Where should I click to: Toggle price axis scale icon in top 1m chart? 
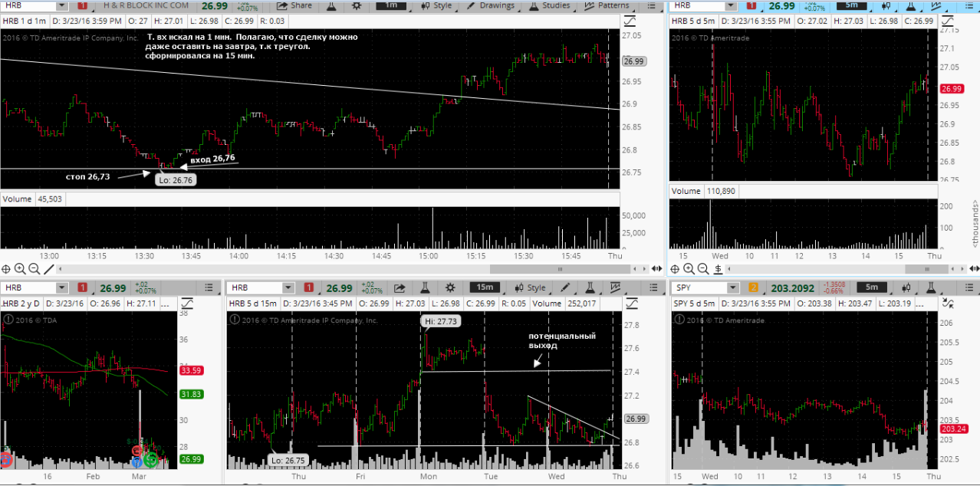tap(630, 21)
